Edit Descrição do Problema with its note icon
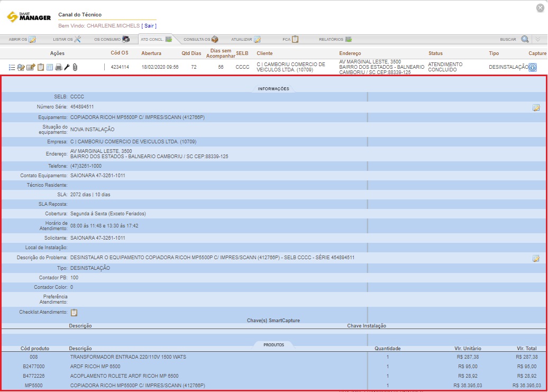Screen dimensions: 548x392 tap(536, 259)
